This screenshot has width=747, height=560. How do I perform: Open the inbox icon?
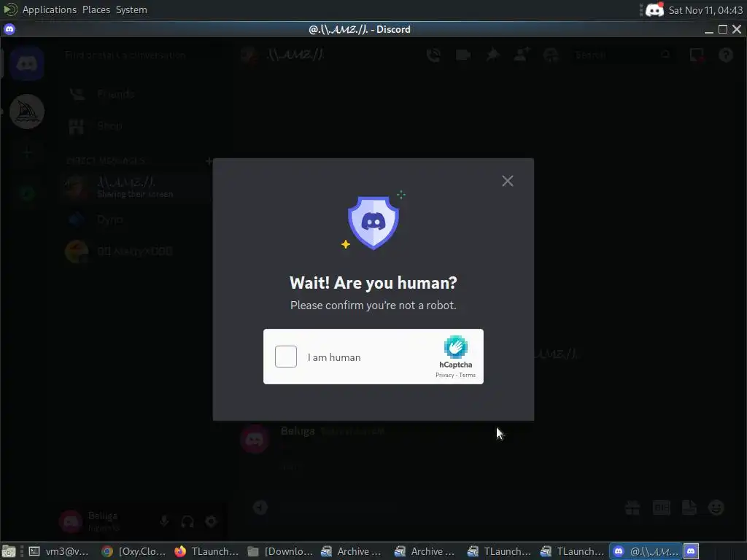(697, 55)
